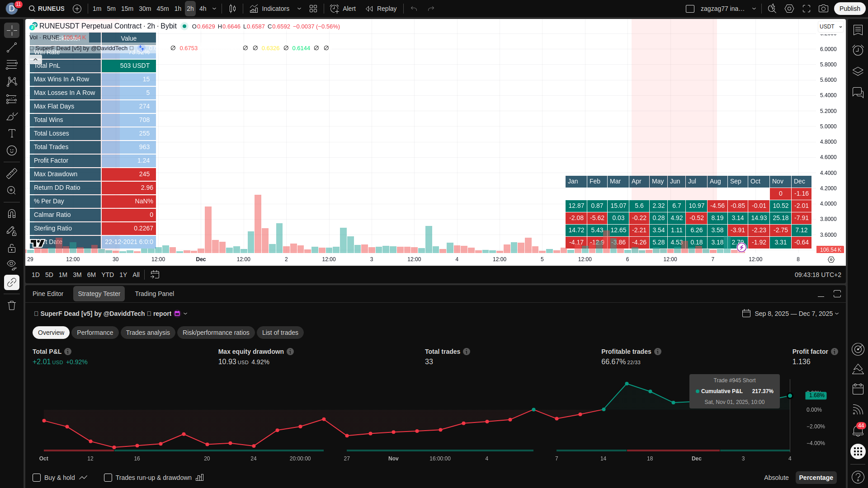
Task: Select the trend line drawing tool
Action: [12, 47]
